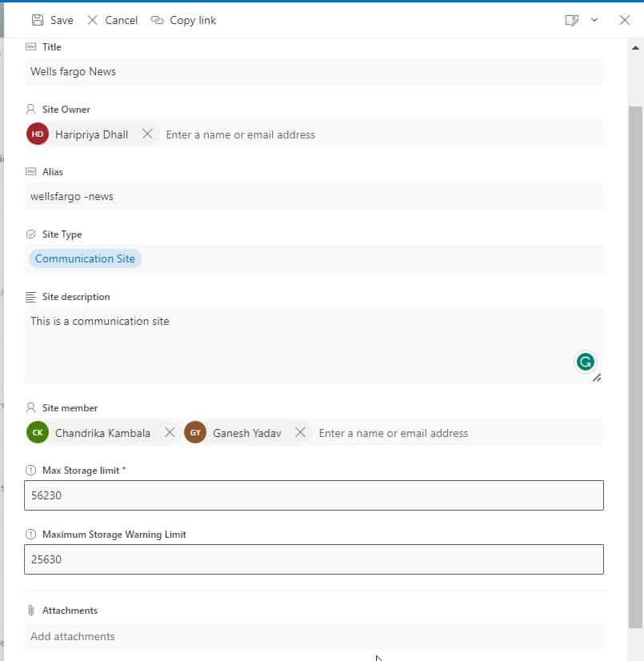Cancel editing the form
The height and width of the screenshot is (661, 644).
click(x=113, y=20)
